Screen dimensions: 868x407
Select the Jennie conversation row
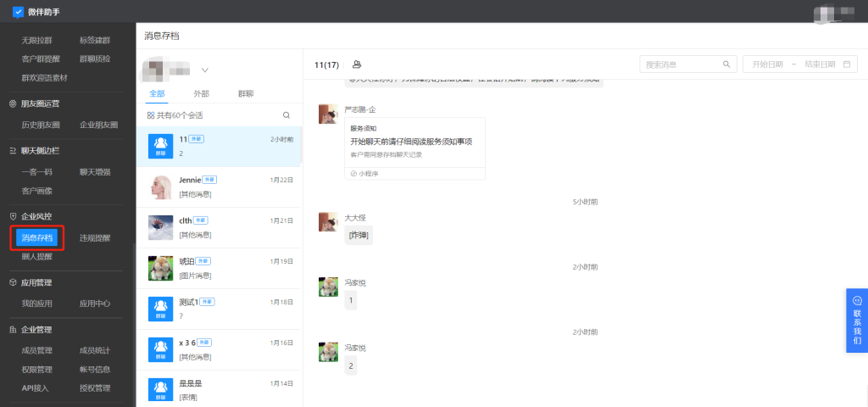[x=220, y=187]
